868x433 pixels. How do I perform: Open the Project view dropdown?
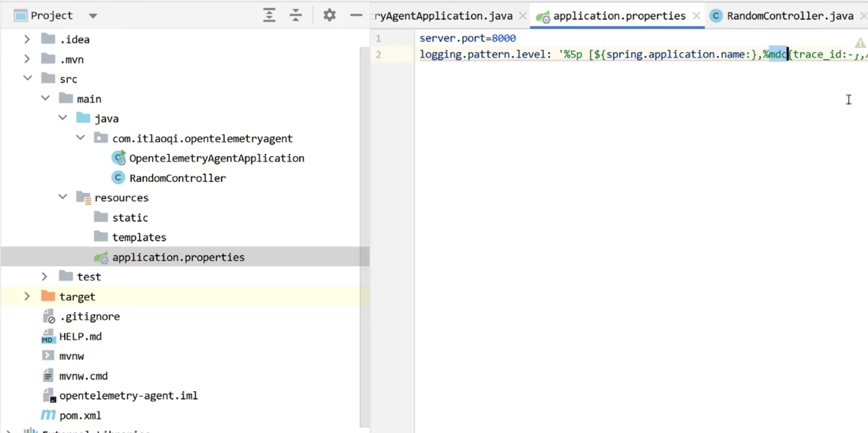[93, 16]
